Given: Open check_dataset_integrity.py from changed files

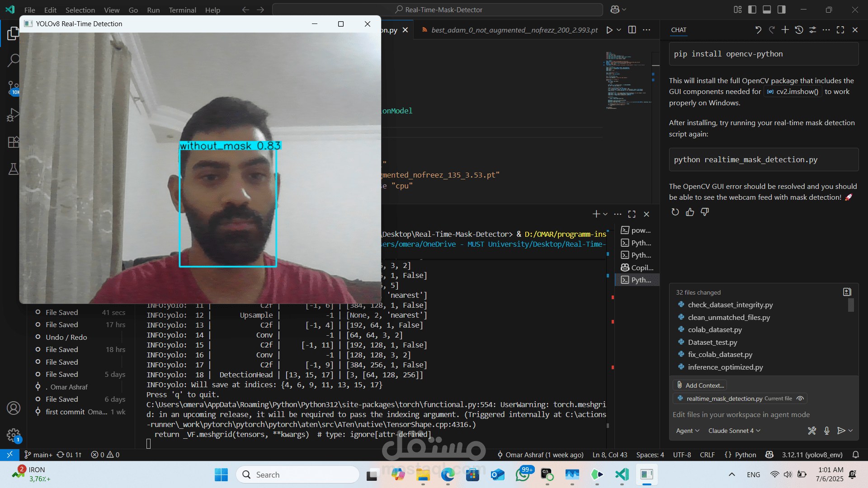Looking at the screenshot, I should tap(730, 305).
